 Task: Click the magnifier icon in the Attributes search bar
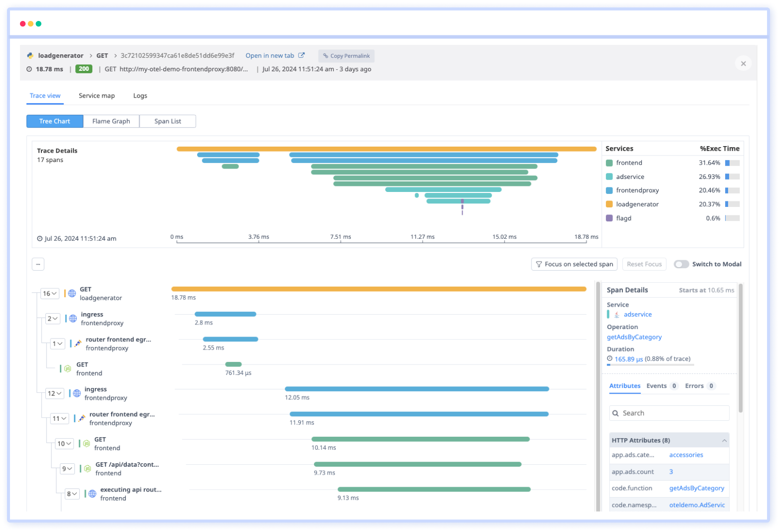(616, 413)
